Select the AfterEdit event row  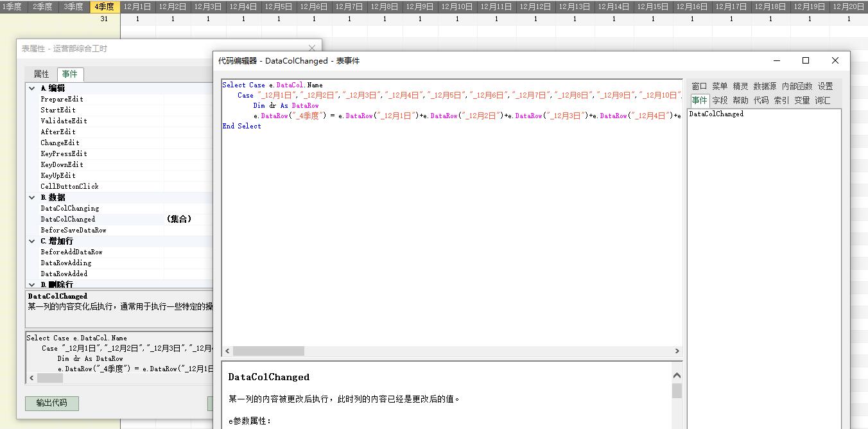(119, 132)
